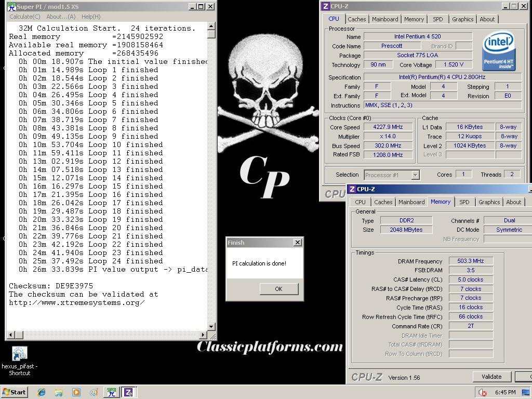The image size is (532, 399).
Task: Switch to Memory tab in top CPU-Z window
Action: tap(414, 19)
